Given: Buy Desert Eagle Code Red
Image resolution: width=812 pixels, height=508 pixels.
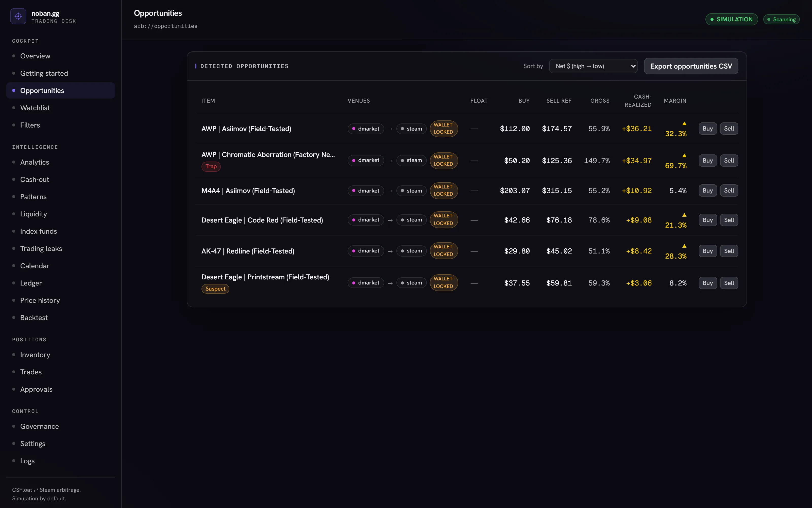Looking at the screenshot, I should point(708,220).
